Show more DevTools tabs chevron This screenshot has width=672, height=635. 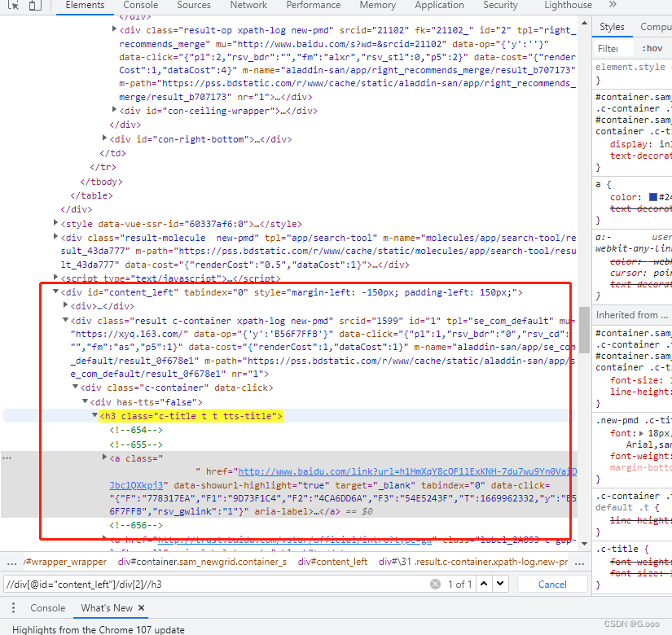point(613,5)
